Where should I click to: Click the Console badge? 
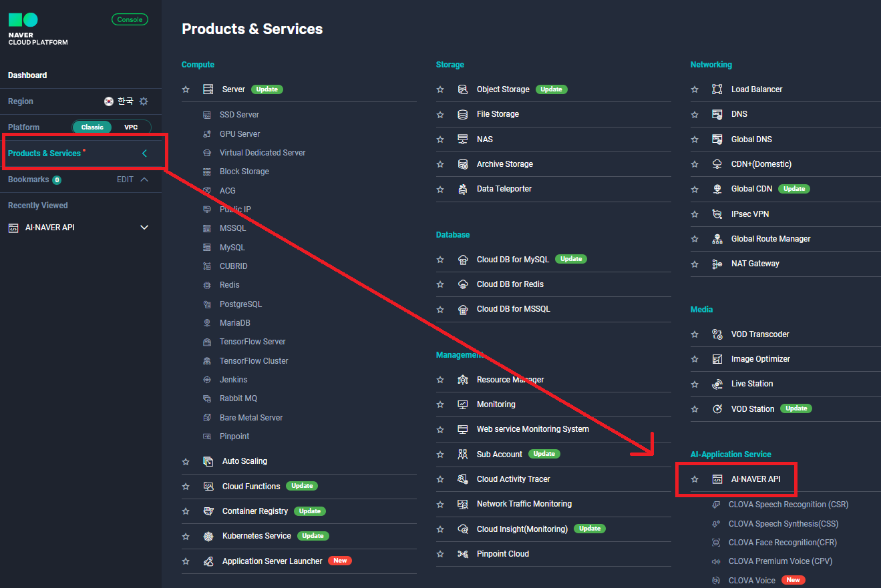pos(130,19)
